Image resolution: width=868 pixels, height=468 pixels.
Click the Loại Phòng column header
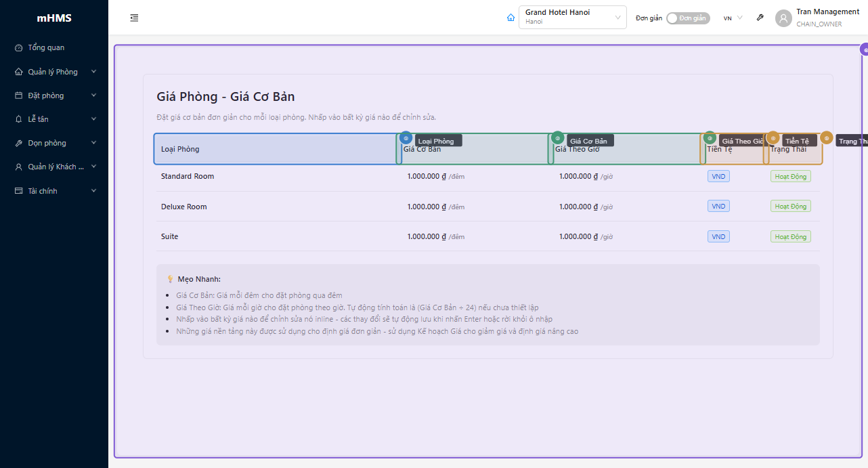click(180, 149)
